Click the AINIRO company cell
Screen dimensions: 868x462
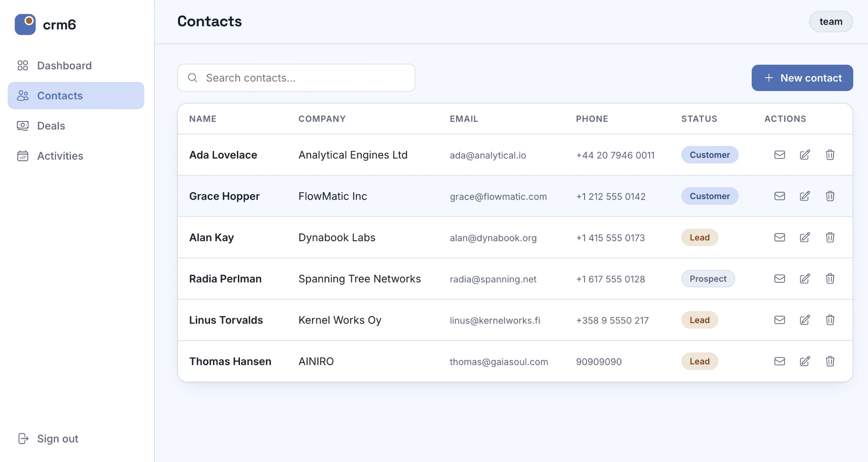pyautogui.click(x=316, y=361)
